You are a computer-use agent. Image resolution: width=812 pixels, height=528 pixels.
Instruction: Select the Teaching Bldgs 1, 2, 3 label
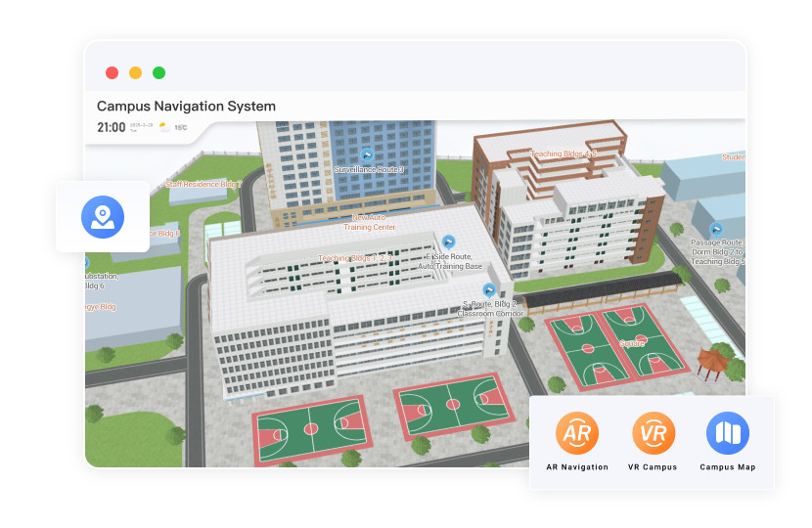pyautogui.click(x=354, y=258)
